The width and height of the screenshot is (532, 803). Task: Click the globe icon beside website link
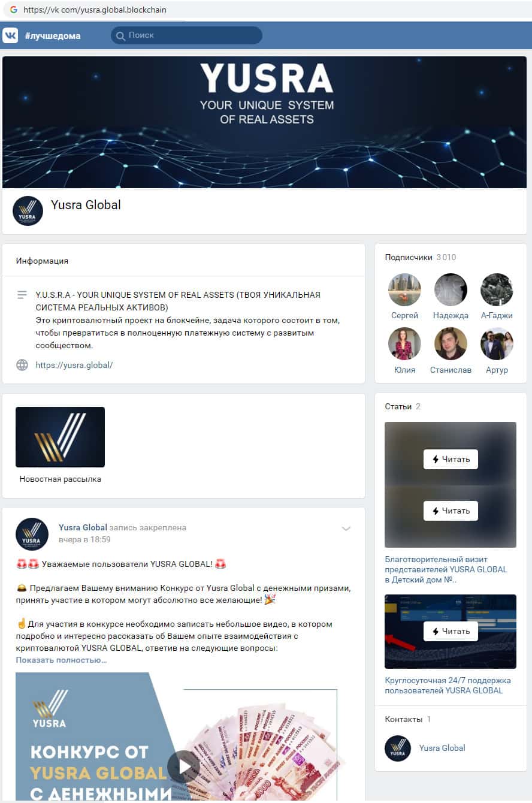coord(22,364)
